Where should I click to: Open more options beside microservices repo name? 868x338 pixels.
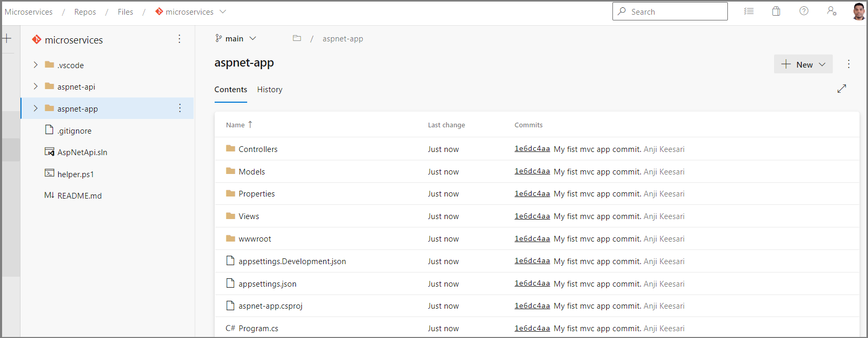pyautogui.click(x=179, y=39)
